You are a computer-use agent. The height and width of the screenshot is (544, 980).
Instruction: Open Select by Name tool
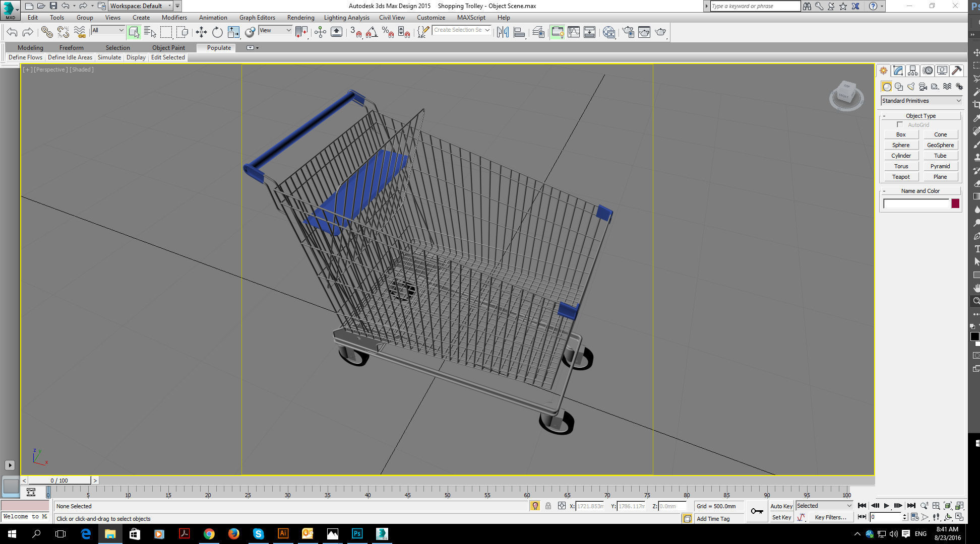(x=150, y=32)
